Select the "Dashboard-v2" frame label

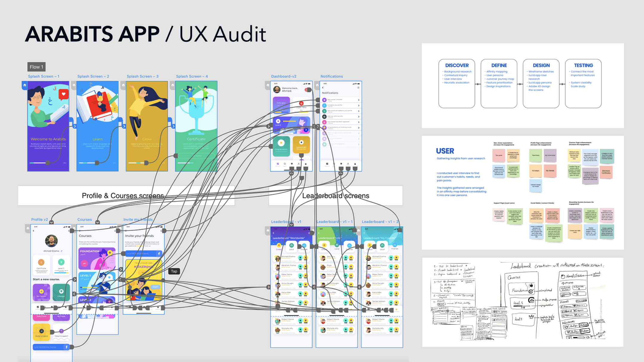pos(284,76)
